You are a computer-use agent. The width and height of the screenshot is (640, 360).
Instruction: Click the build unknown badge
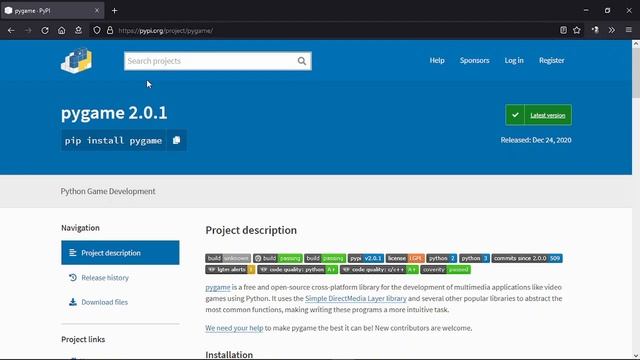(228, 258)
